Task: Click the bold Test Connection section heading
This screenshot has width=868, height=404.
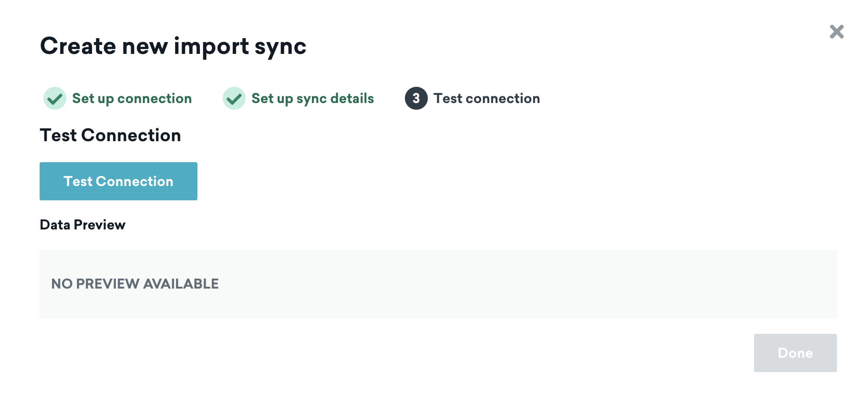Action: pos(111,135)
